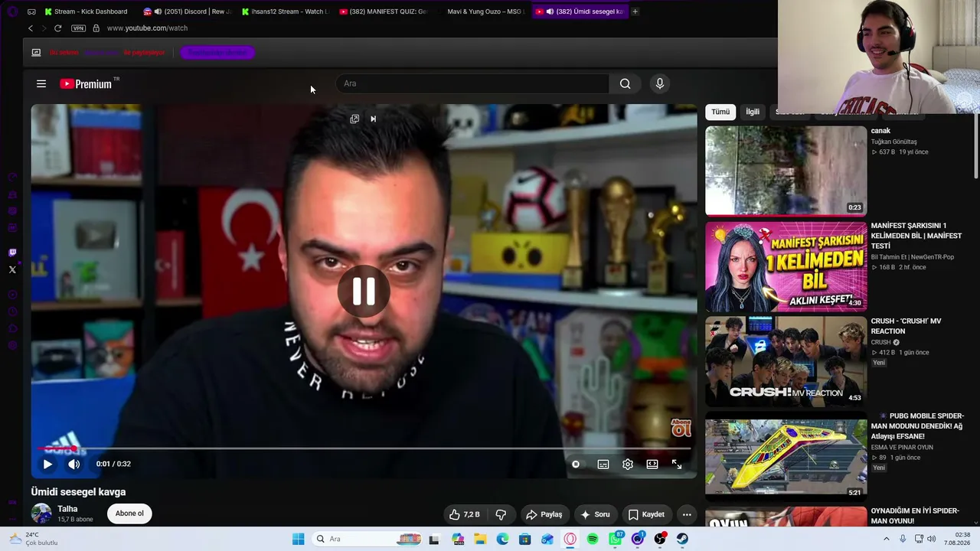Play the video with the play button
This screenshot has height=551, width=980.
tap(47, 464)
